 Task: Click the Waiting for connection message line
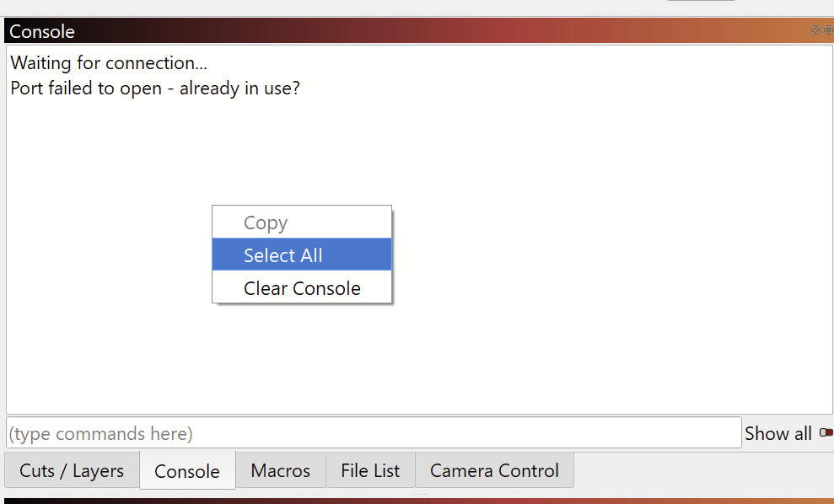pyautogui.click(x=109, y=62)
